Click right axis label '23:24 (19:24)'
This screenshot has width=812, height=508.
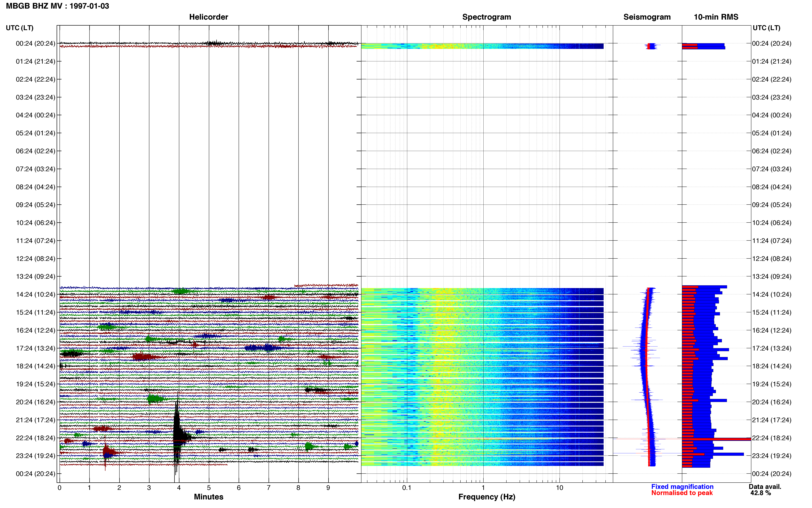[772, 456]
